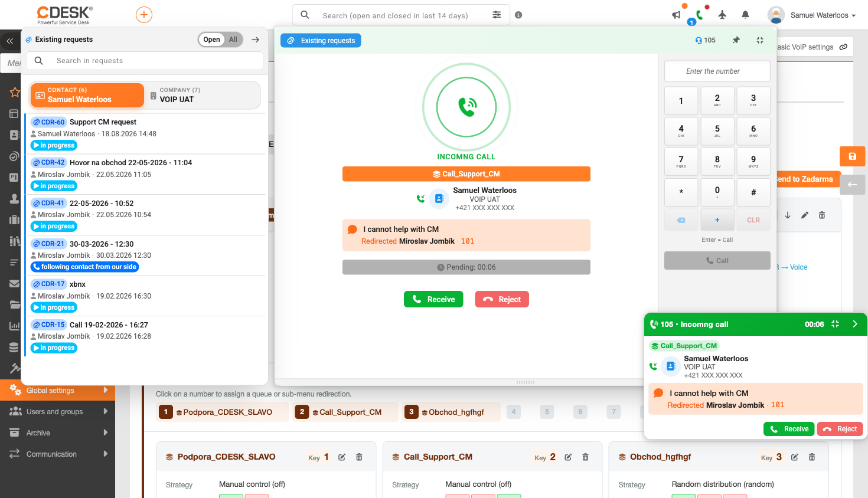Screen dimensions: 868x498
Task: Collapse the sidebar with double chevron
Action: pyautogui.click(x=10, y=41)
